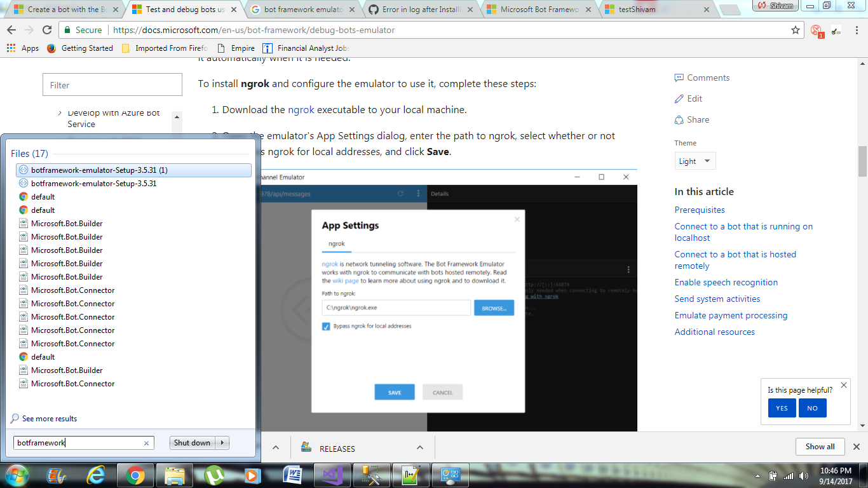Open the Theme dropdown showing Light
Screen dimensions: 868x488
tap(695, 161)
